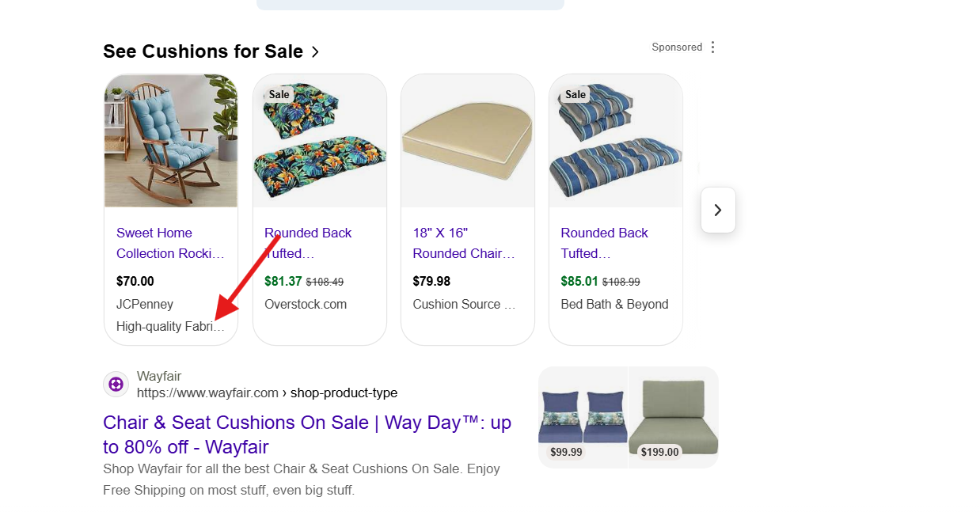Click the blue striped cushion product image

tap(616, 141)
